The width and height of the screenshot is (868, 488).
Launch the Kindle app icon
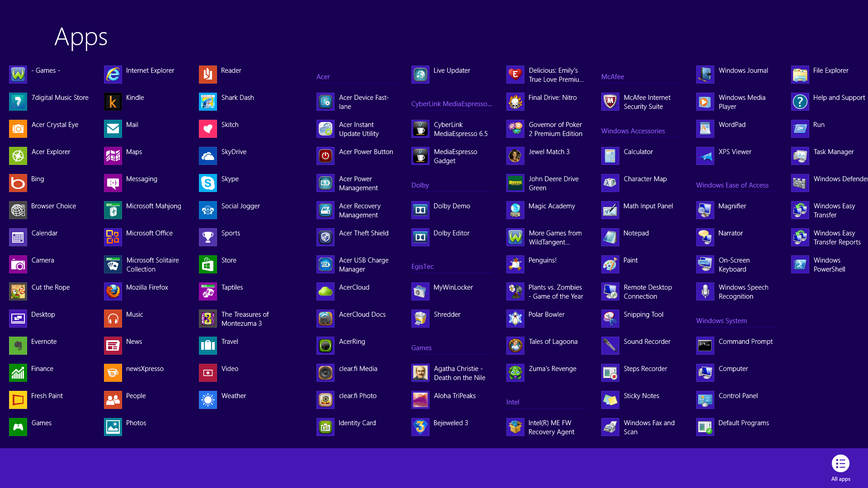pyautogui.click(x=113, y=102)
